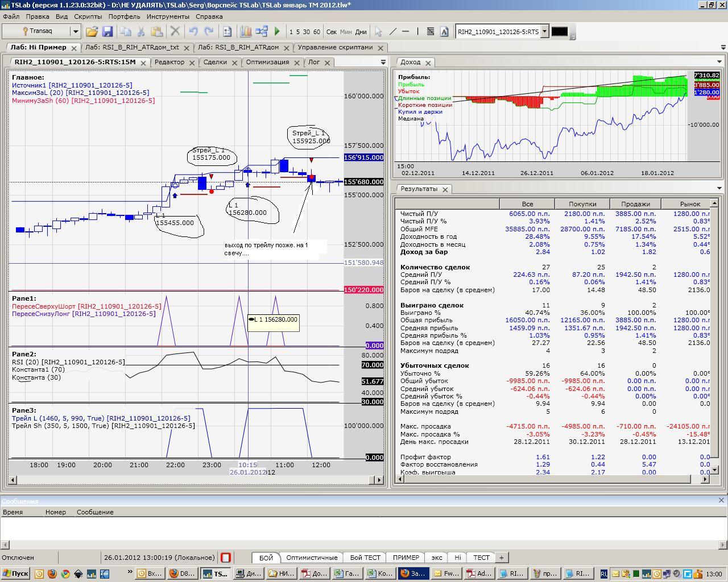The width and height of the screenshot is (728, 582).
Task: Toggle the red connection status indicator
Action: point(226,558)
